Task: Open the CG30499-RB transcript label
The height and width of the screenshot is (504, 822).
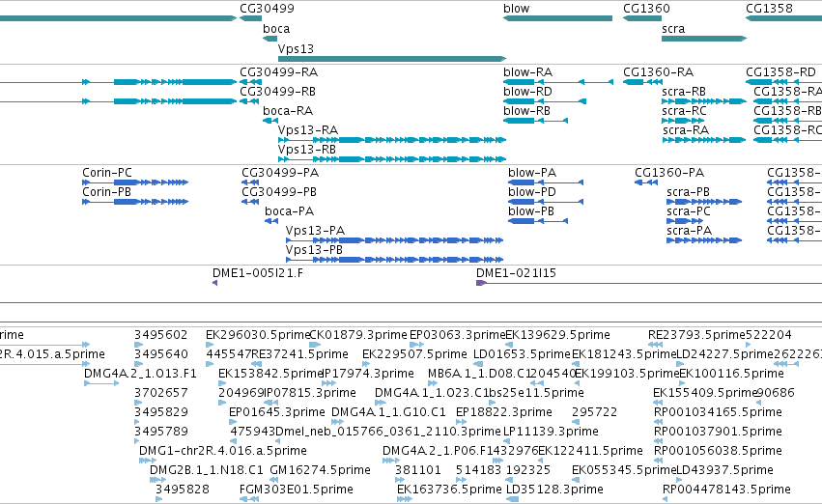Action: [x=278, y=91]
